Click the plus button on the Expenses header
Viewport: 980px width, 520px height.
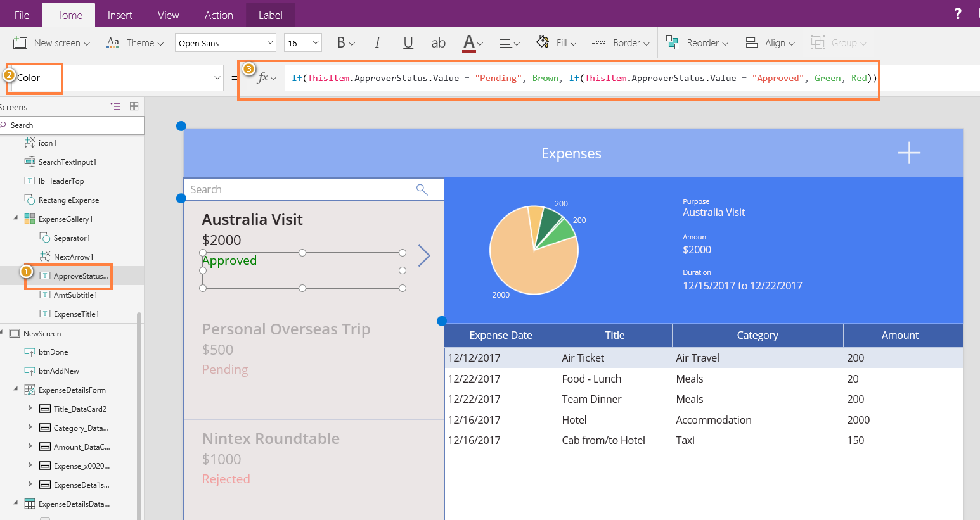[x=909, y=153]
